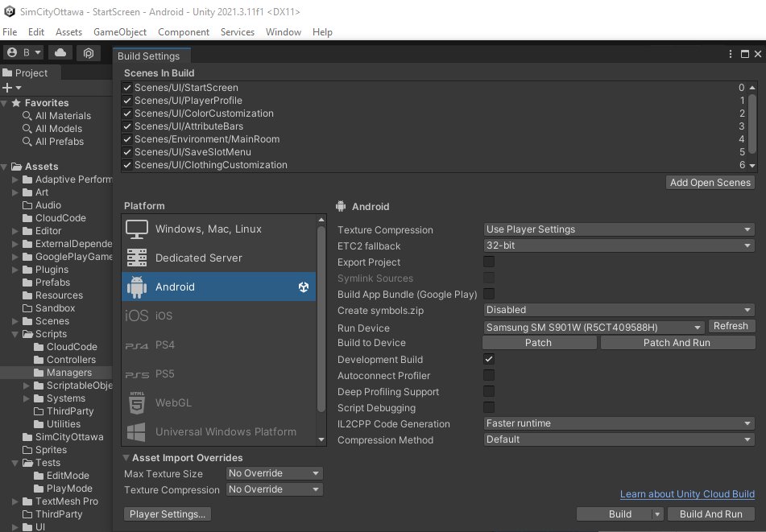Uncheck Scenes/UI/StartScreen in build
The height and width of the screenshot is (532, 766).
pos(127,88)
